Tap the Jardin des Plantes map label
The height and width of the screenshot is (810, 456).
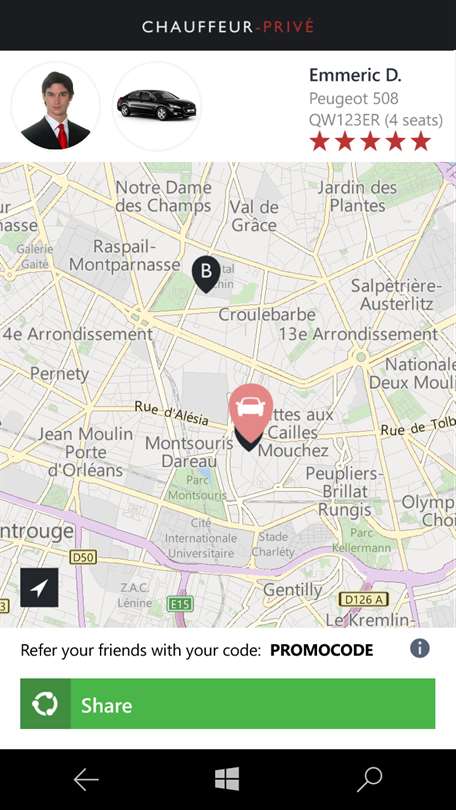[357, 196]
